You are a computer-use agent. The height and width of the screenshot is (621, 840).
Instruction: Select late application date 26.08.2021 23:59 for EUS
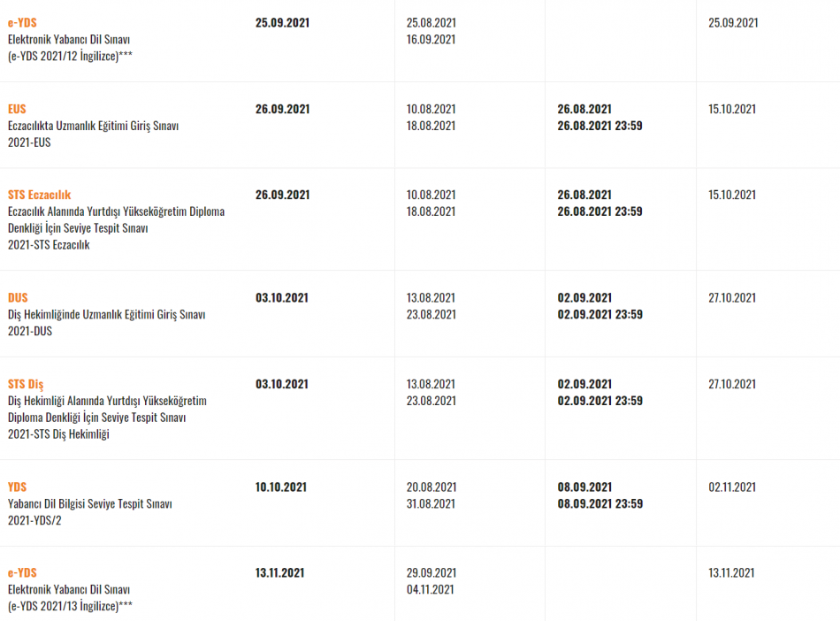pos(599,126)
